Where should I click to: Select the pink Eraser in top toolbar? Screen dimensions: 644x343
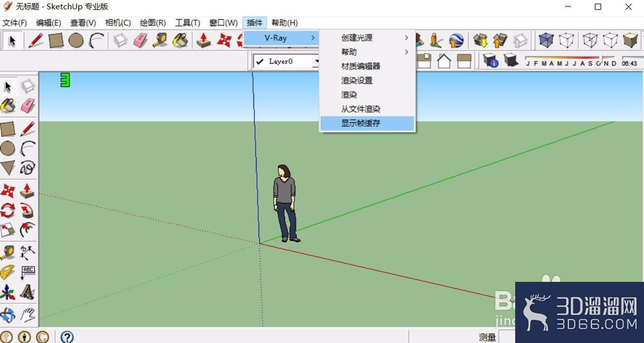[140, 40]
